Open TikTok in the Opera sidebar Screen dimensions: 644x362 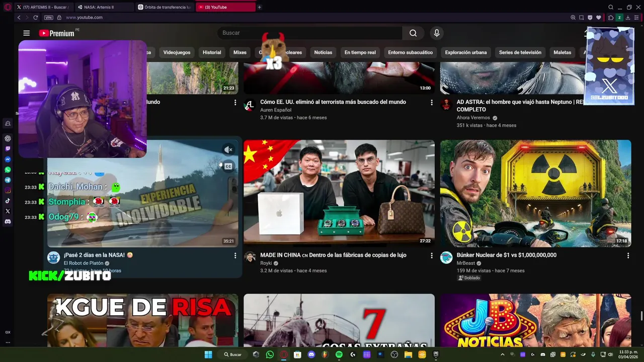[8, 201]
